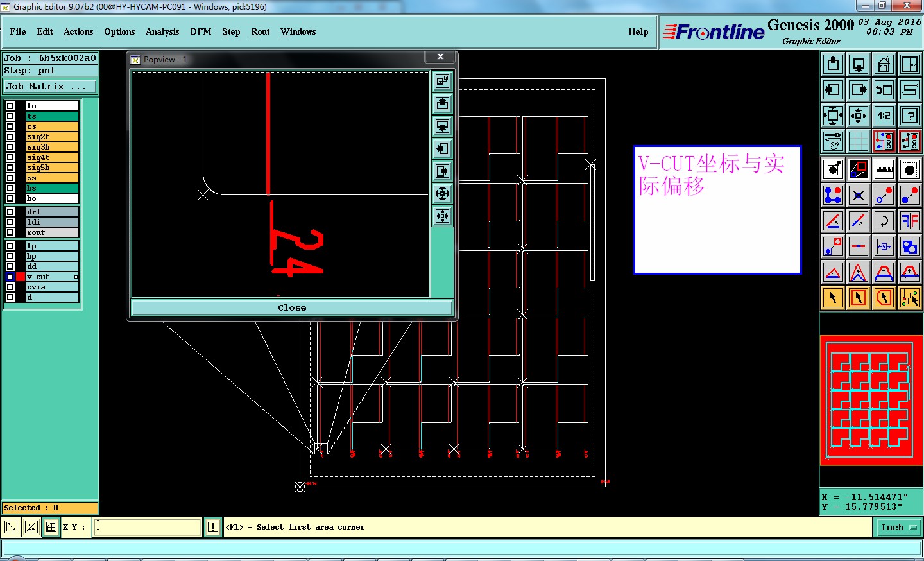924x561 pixels.
Task: Open the DFM menu
Action: [x=201, y=31]
